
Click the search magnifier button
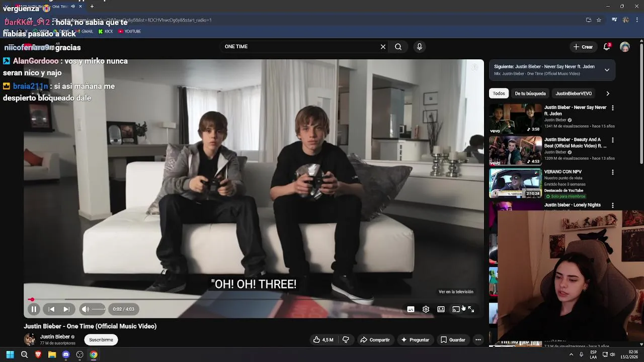coord(398,47)
